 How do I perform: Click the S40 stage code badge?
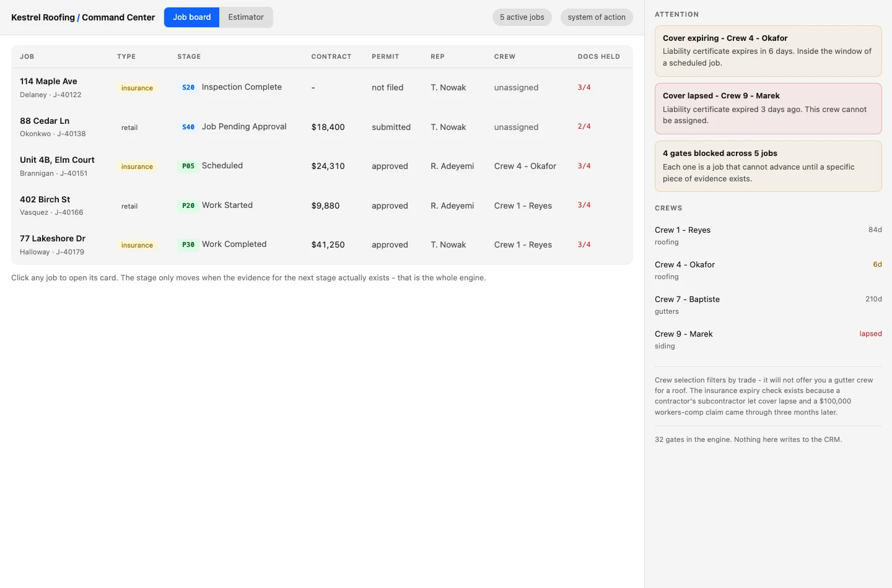point(188,127)
